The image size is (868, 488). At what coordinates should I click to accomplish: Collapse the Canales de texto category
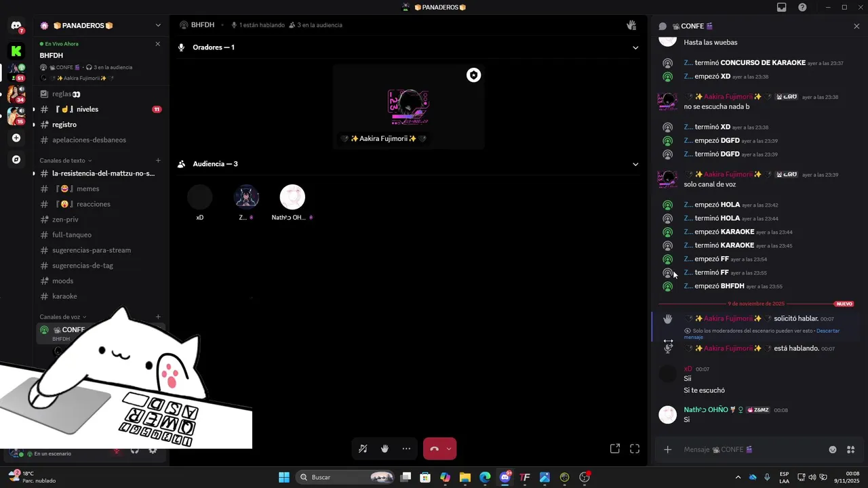click(65, 161)
